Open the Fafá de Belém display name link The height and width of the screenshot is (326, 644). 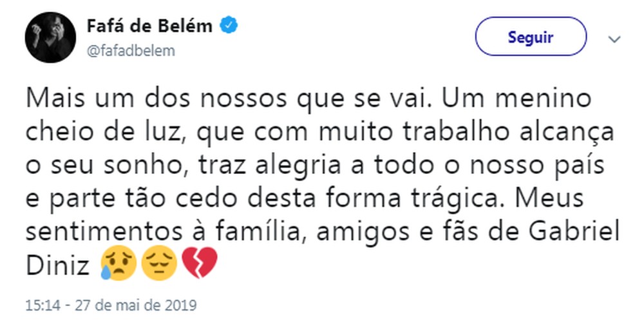point(150,26)
